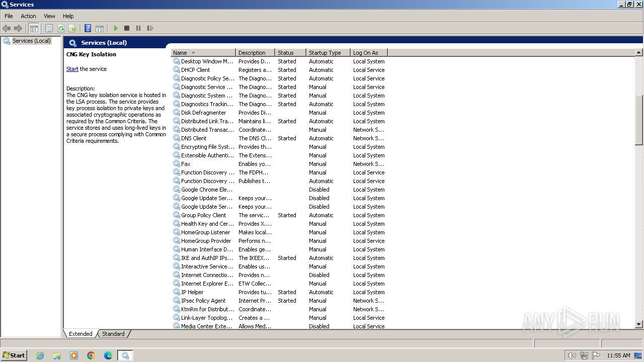This screenshot has width=644, height=362.
Task: Click the gear icon beside DNS Client
Action: 177,138
